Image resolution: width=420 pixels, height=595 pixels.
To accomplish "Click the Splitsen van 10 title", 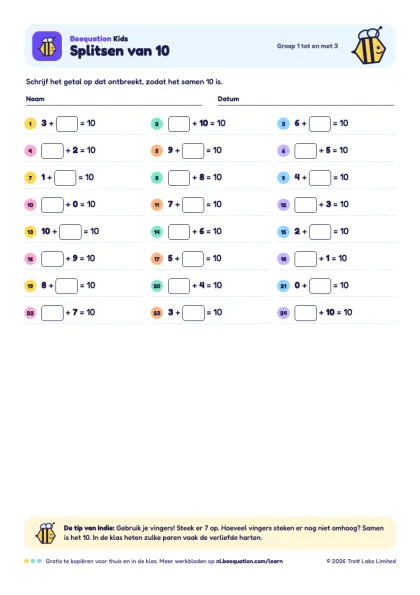I will [x=120, y=51].
